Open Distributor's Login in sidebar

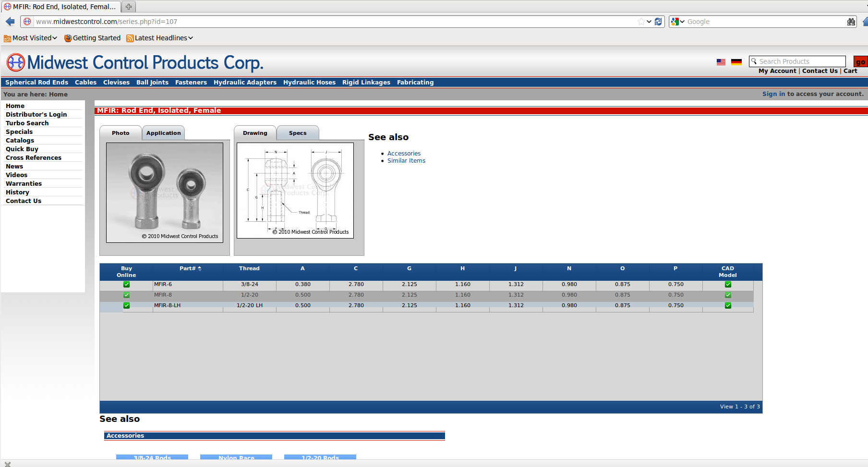coord(36,115)
